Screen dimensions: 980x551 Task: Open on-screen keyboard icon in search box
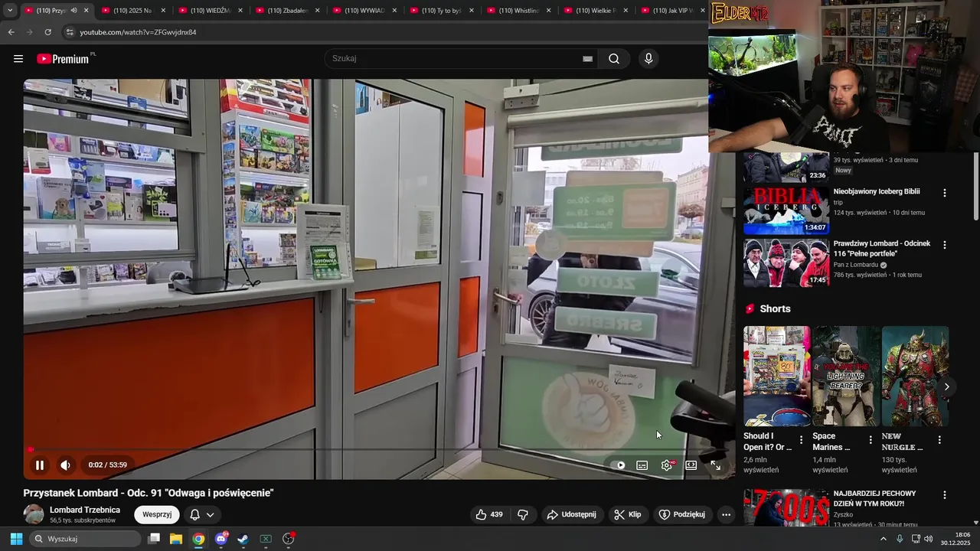(587, 59)
